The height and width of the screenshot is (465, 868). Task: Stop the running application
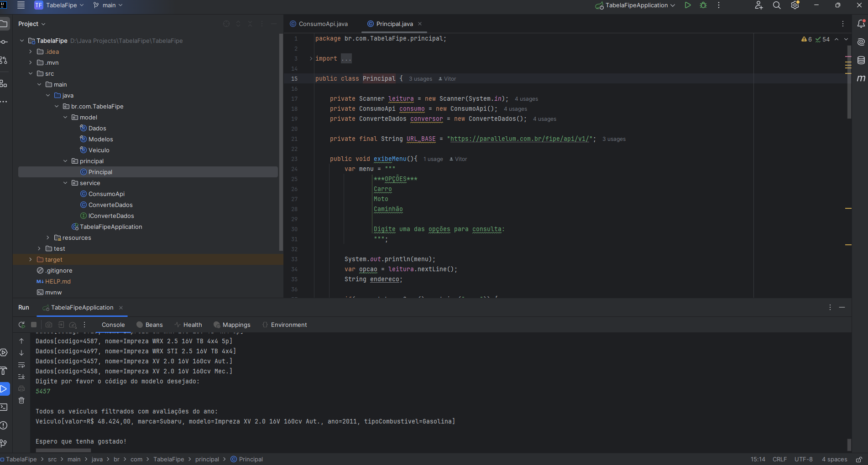point(34,325)
